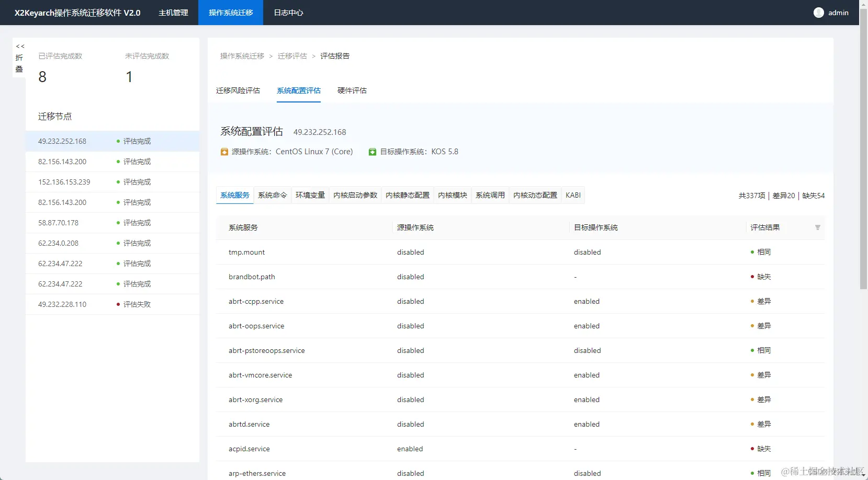Click the enabled target value for abrt-xorg.service
The width and height of the screenshot is (868, 480).
(x=587, y=399)
